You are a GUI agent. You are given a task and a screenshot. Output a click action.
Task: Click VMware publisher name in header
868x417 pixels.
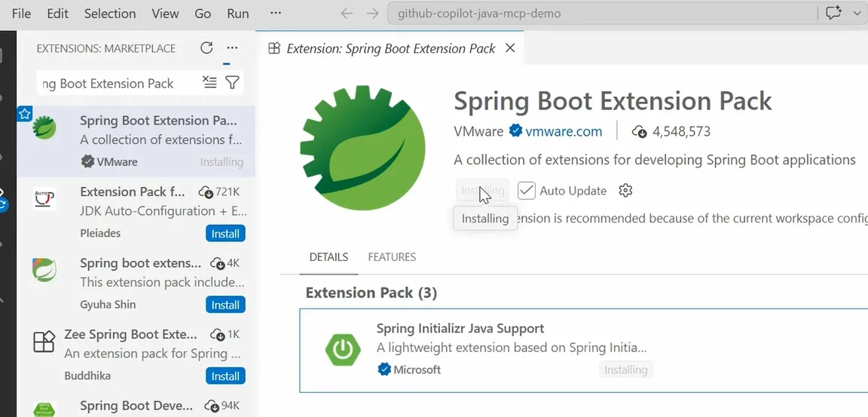[x=478, y=131]
